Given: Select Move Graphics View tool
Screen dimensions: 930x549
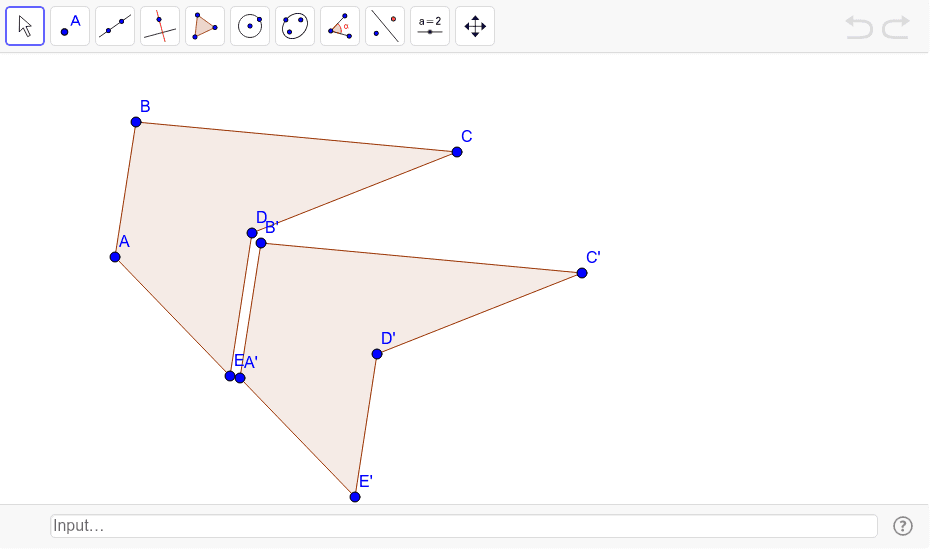Looking at the screenshot, I should (x=475, y=26).
